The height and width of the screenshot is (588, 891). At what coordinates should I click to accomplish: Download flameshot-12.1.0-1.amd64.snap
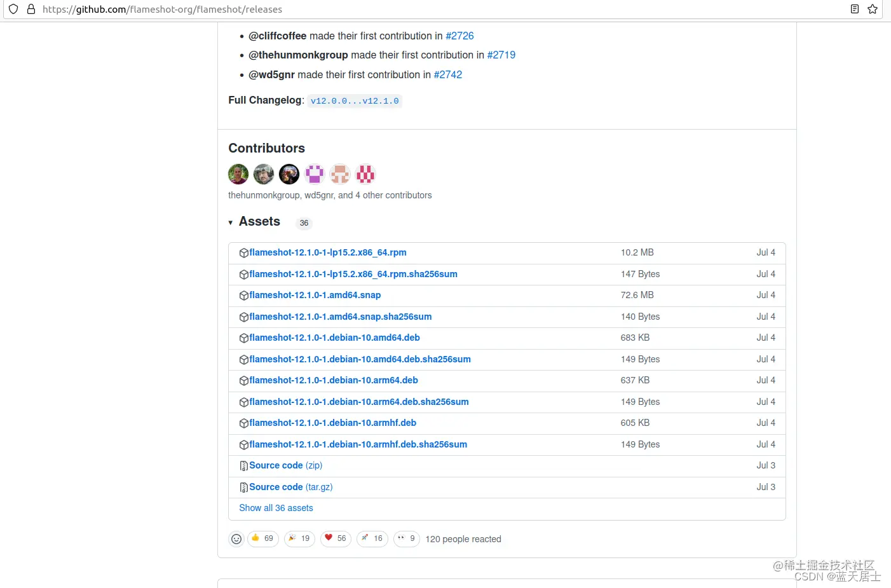tap(315, 296)
